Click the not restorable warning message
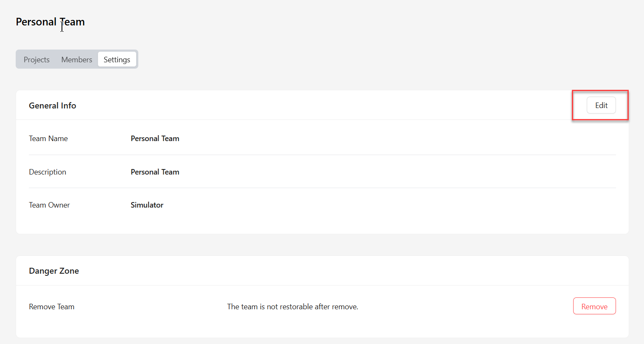The height and width of the screenshot is (344, 644). tap(293, 307)
